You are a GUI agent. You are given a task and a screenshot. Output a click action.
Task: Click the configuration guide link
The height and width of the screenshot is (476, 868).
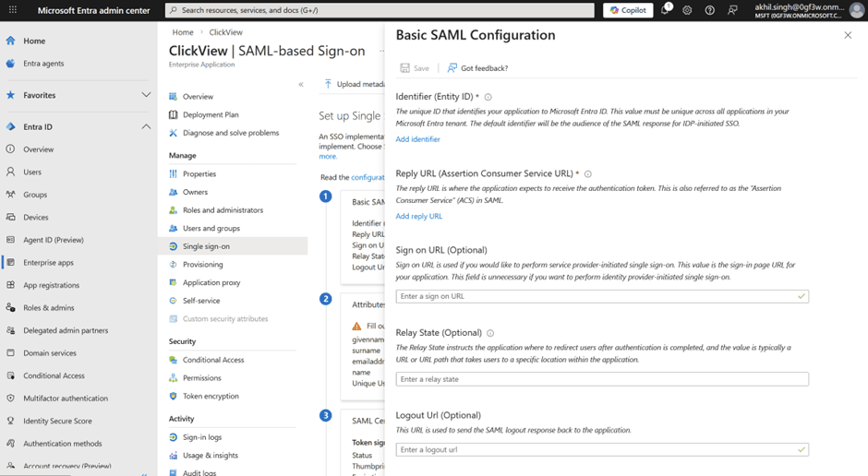click(x=368, y=177)
